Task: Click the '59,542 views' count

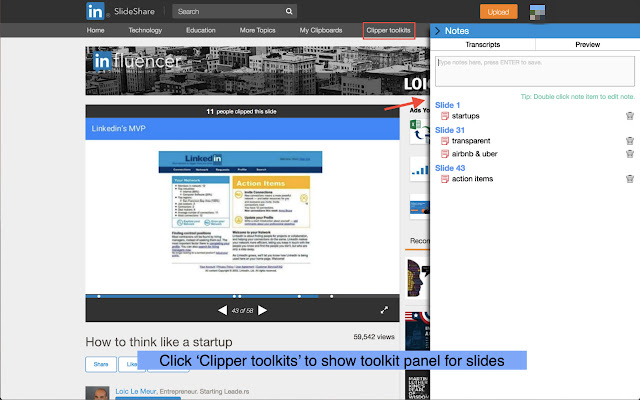Action: pyautogui.click(x=374, y=337)
